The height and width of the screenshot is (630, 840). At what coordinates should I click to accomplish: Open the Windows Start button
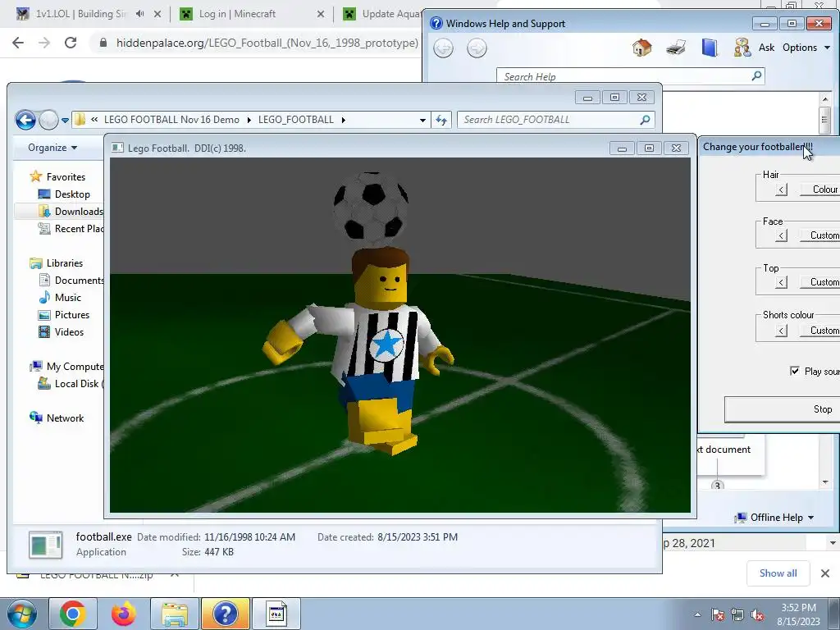point(21,614)
